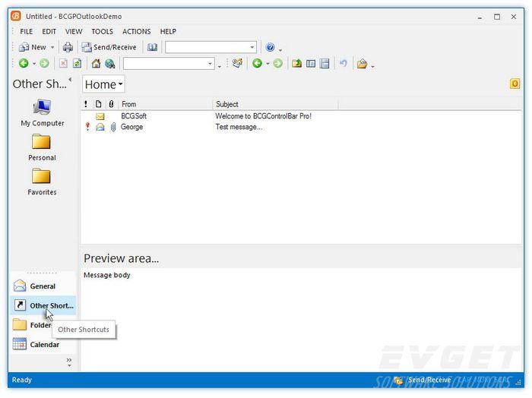The image size is (532, 398).
Task: Click first green Back arrow in web toolbar
Action: (x=24, y=63)
